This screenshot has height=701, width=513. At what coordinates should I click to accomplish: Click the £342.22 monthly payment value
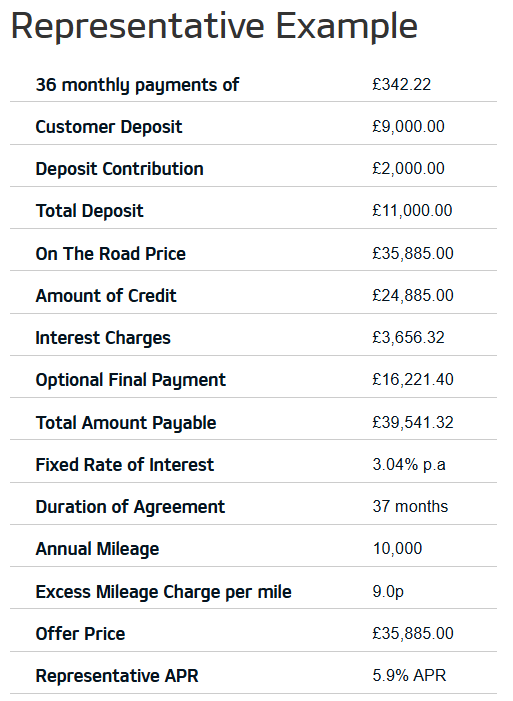point(402,84)
